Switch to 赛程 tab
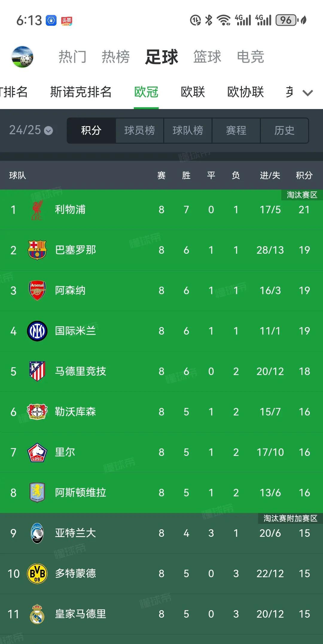 (x=236, y=130)
